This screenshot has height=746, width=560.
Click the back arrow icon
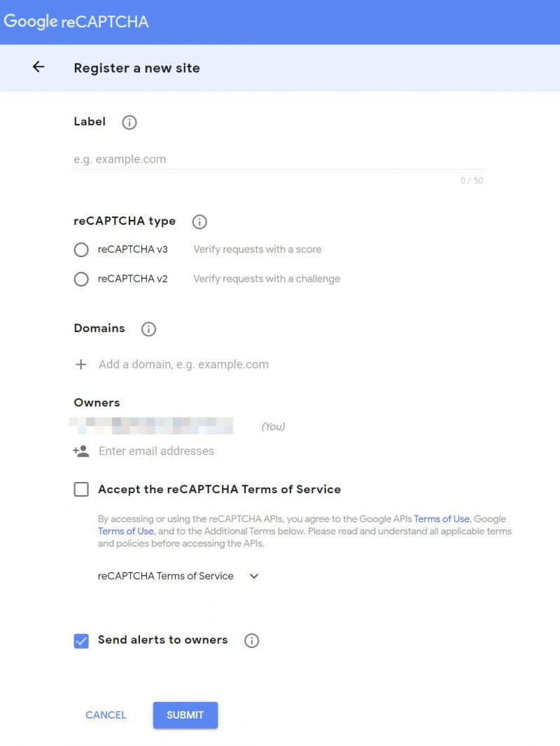point(38,67)
